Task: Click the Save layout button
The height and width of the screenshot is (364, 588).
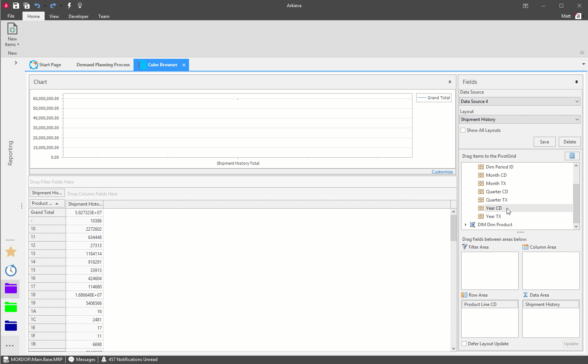Action: click(x=544, y=142)
